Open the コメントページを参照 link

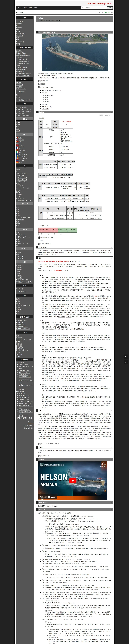pyautogui.click(x=64, y=513)
